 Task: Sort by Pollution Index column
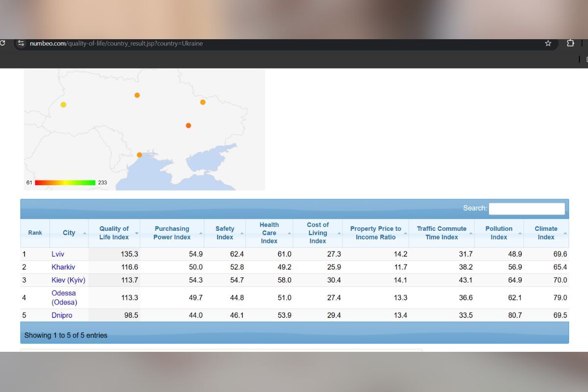coord(498,233)
